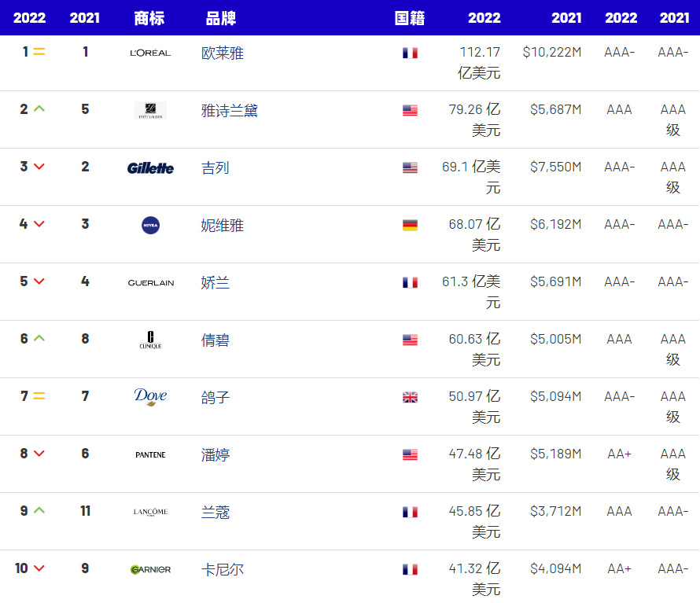The height and width of the screenshot is (603, 700).
Task: Click the Garnier logo
Action: (150, 569)
